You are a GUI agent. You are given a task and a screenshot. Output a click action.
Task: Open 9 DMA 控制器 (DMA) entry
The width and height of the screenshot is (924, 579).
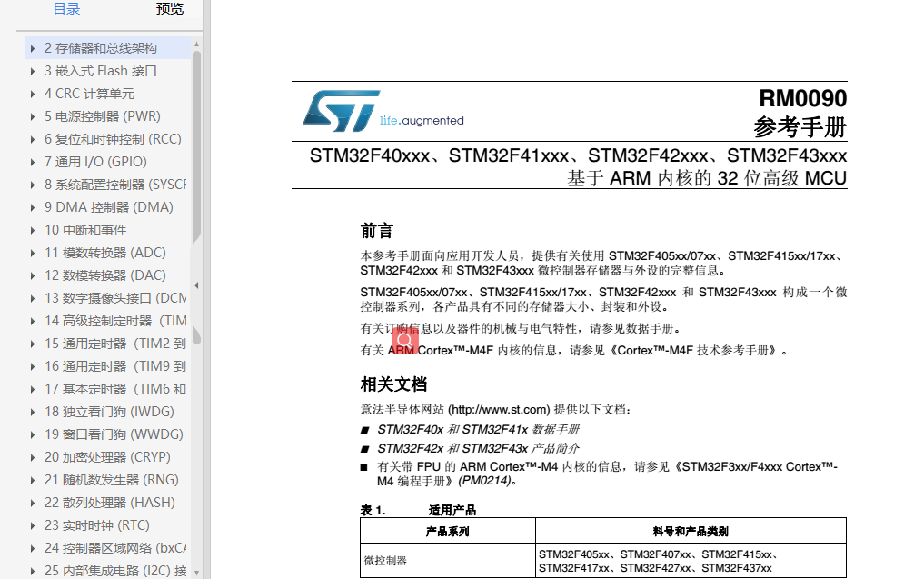point(109,207)
